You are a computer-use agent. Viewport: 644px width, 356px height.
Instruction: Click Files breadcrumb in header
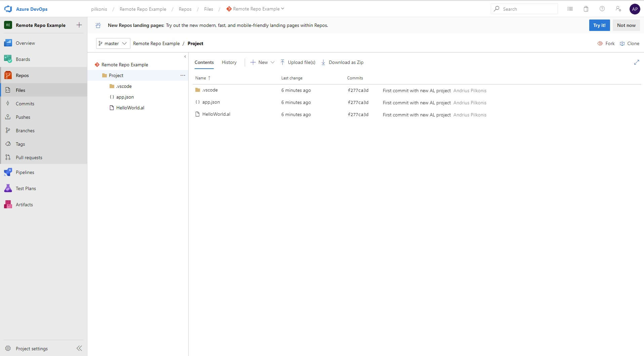pos(208,9)
